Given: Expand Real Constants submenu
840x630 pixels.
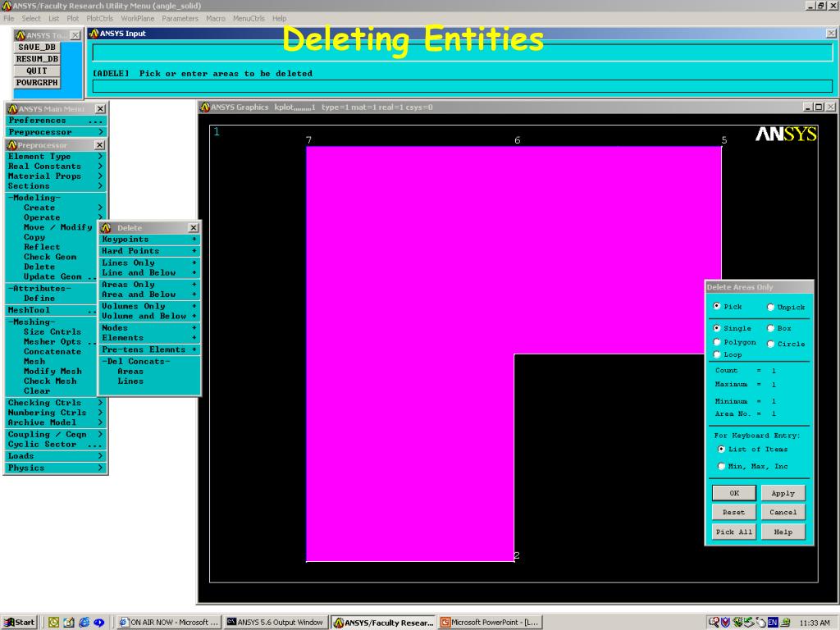Looking at the screenshot, I should (x=55, y=166).
